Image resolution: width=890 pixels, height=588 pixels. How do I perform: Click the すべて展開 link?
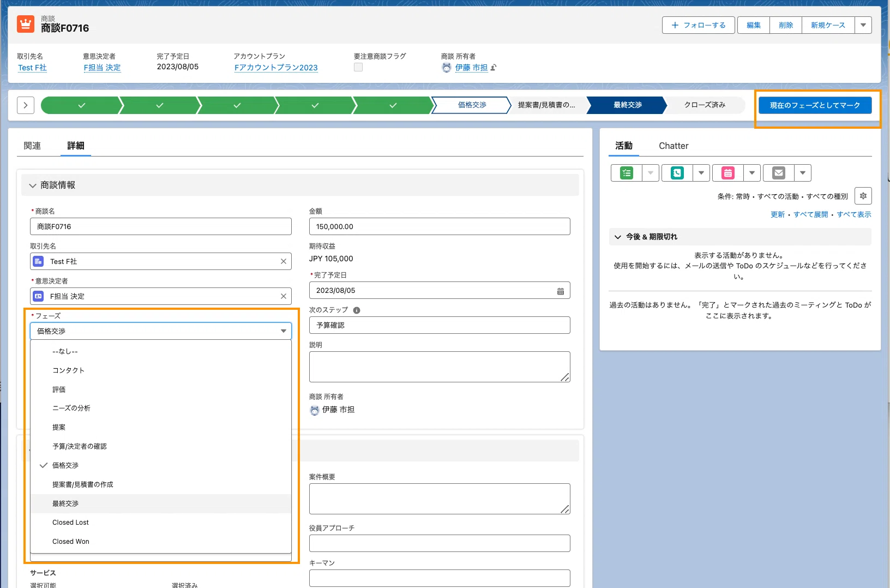click(x=810, y=214)
